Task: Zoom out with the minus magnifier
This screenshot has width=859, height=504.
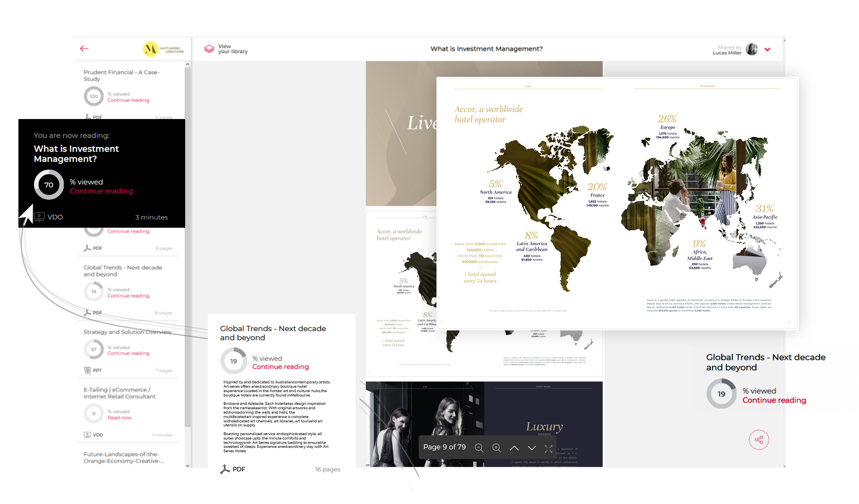Action: click(x=479, y=448)
